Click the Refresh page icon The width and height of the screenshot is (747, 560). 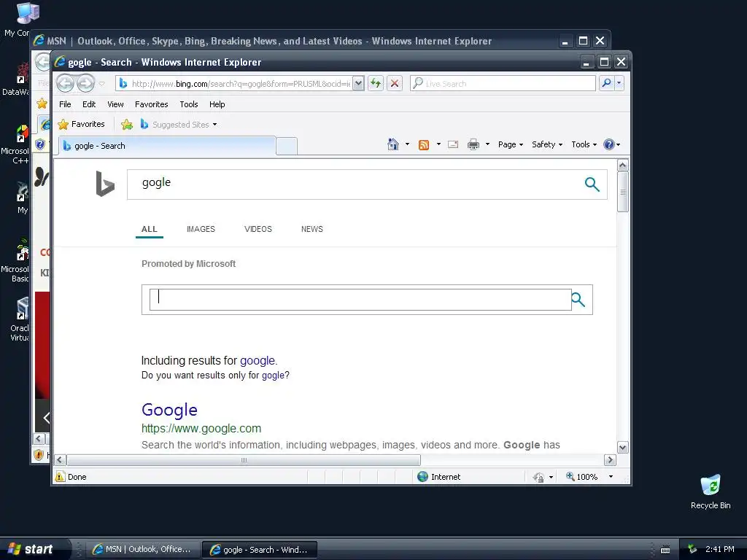(x=376, y=84)
